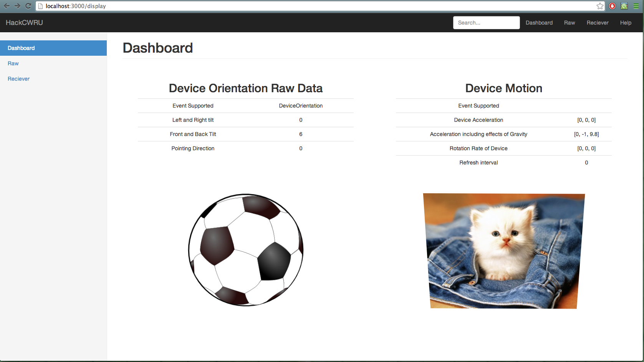Open Raw in the top navbar
Viewport: 644px width, 362px height.
[570, 23]
